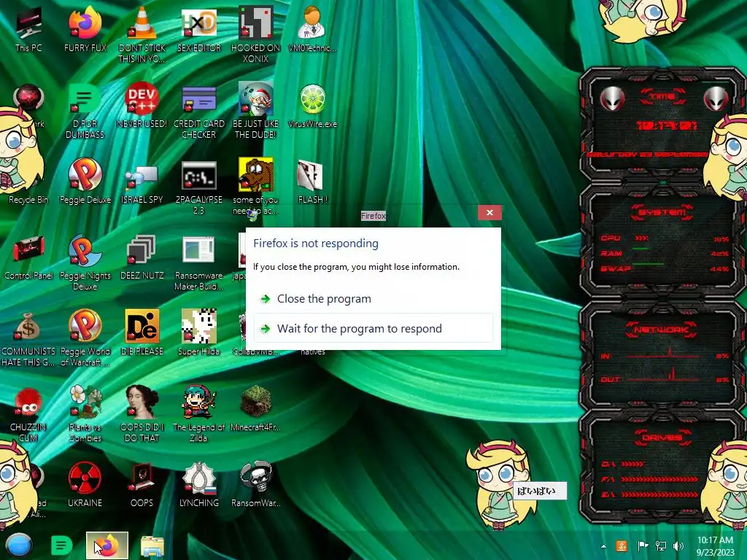Open the Super Hilda icon
Viewport: 747px width, 560px height.
(198, 332)
